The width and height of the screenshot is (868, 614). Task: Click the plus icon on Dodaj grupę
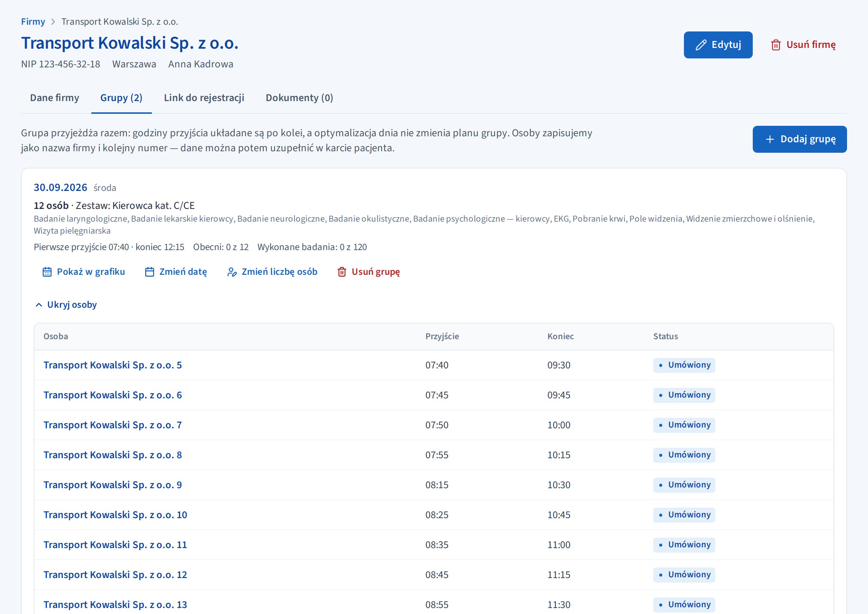click(770, 139)
